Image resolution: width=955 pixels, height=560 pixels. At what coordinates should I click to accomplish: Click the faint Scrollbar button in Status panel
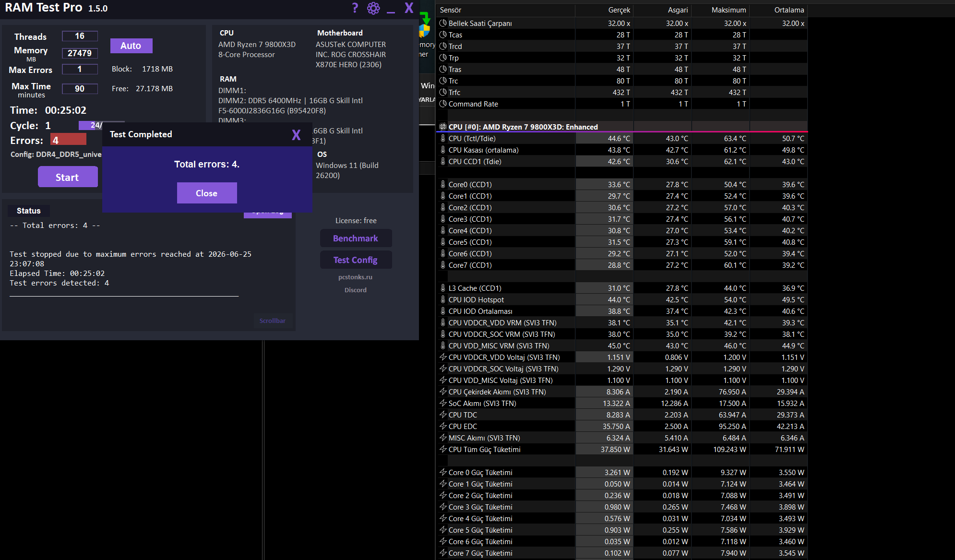coord(273,321)
